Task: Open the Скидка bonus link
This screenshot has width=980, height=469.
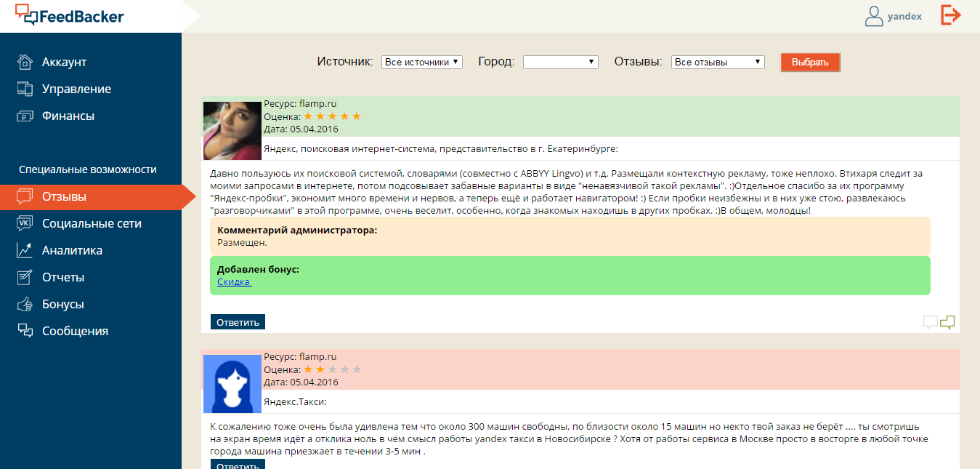Action: point(233,281)
